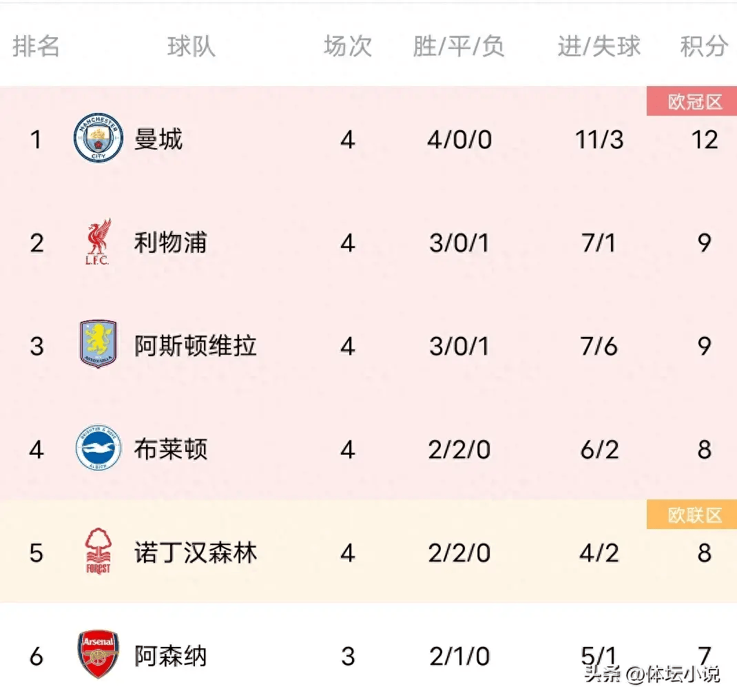Tap the Brighton club logo
This screenshot has height=700, width=737.
click(x=98, y=449)
